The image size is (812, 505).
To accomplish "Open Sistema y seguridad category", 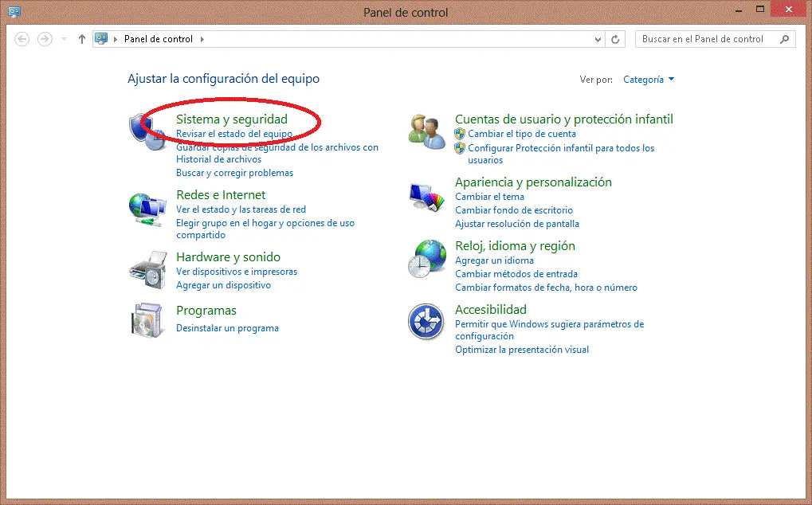I will click(231, 119).
